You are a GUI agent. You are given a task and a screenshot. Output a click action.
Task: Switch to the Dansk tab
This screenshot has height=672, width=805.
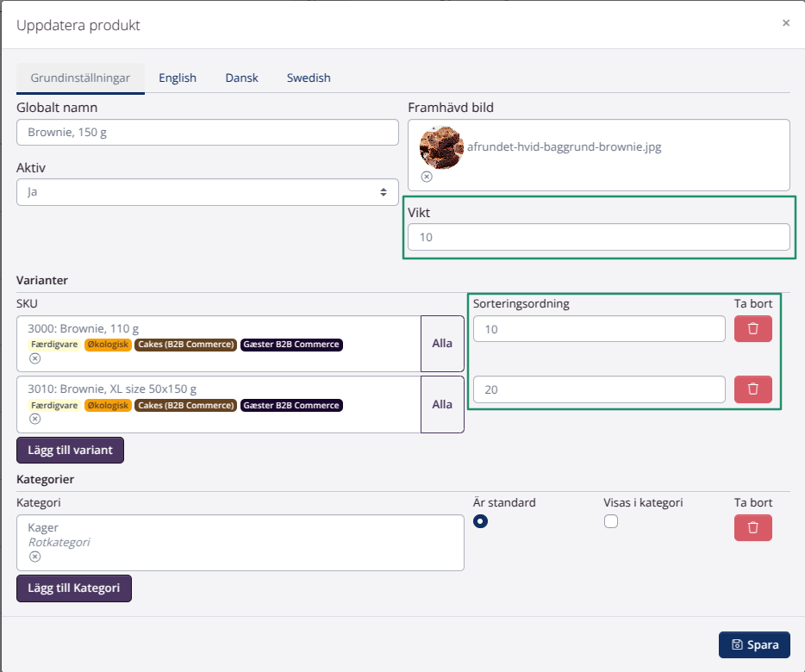[x=241, y=78]
